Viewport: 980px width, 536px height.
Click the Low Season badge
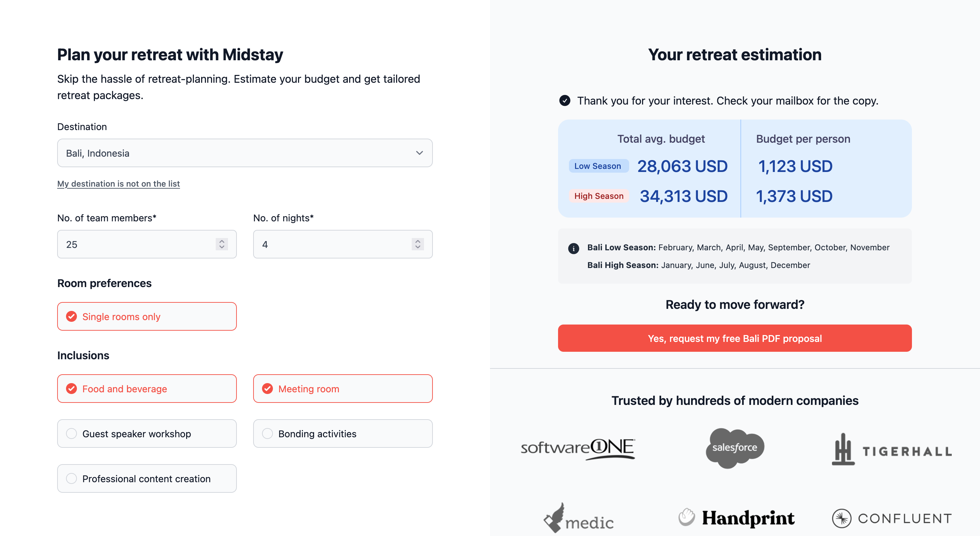coord(598,166)
